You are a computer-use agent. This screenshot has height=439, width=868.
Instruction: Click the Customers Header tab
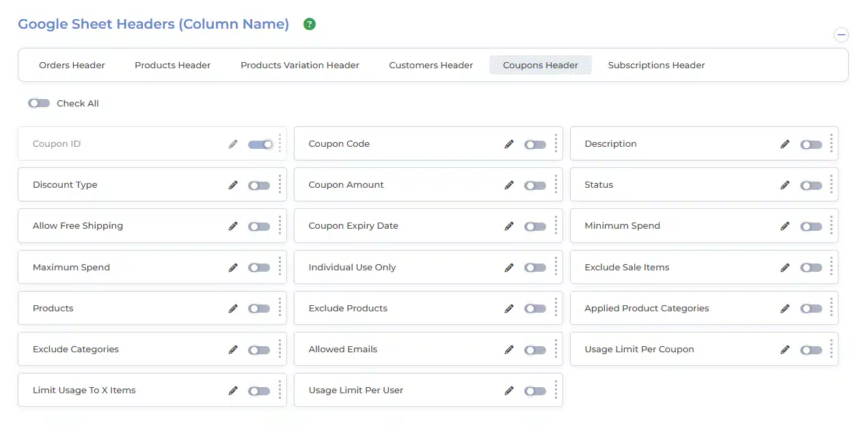pos(431,66)
